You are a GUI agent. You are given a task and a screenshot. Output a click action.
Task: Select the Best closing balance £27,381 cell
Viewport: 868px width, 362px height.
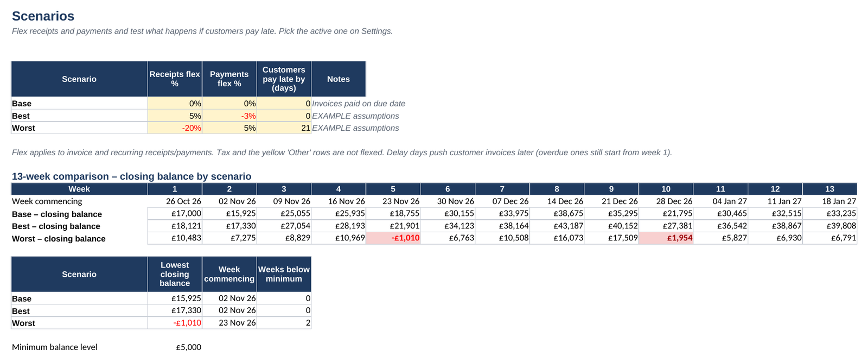[x=666, y=226]
